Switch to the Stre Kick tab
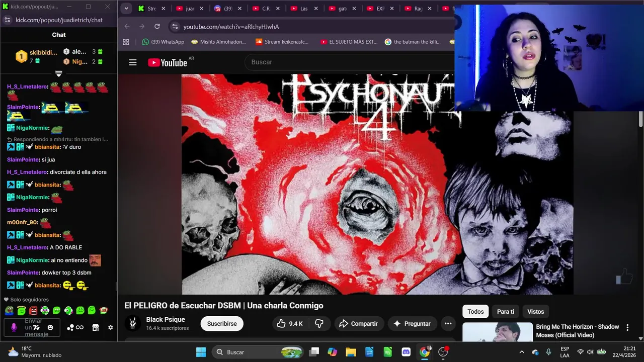This screenshot has width=644, height=362. (152, 9)
